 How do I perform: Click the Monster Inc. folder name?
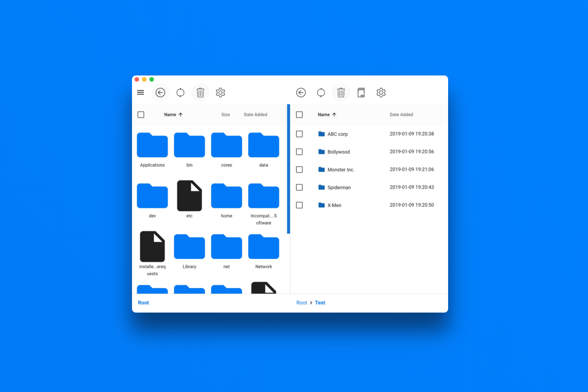click(x=341, y=170)
